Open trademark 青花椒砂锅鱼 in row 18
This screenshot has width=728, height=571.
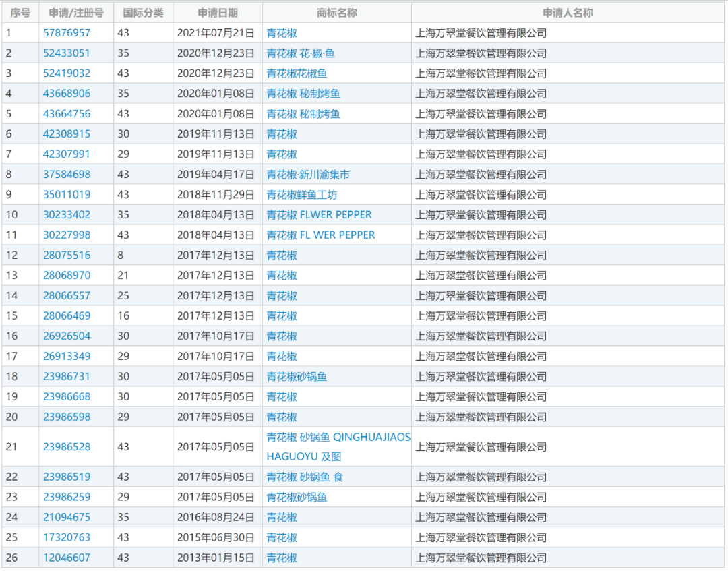pyautogui.click(x=297, y=376)
